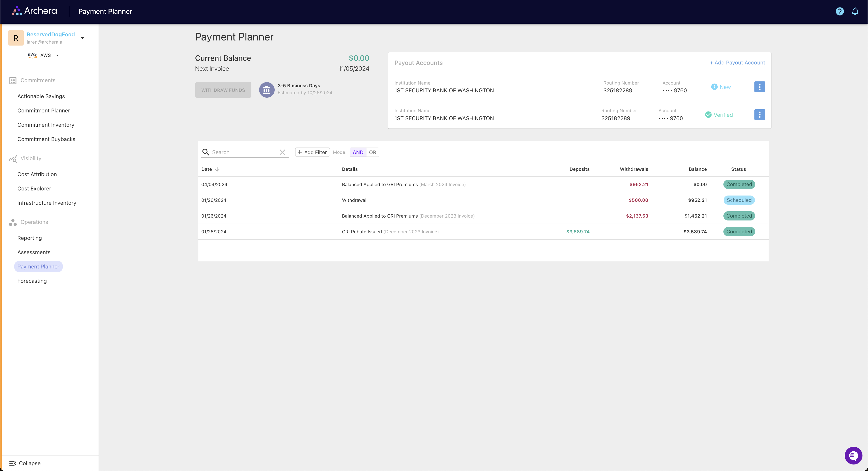Open the notifications bell
This screenshot has height=471, width=868.
[x=855, y=11]
